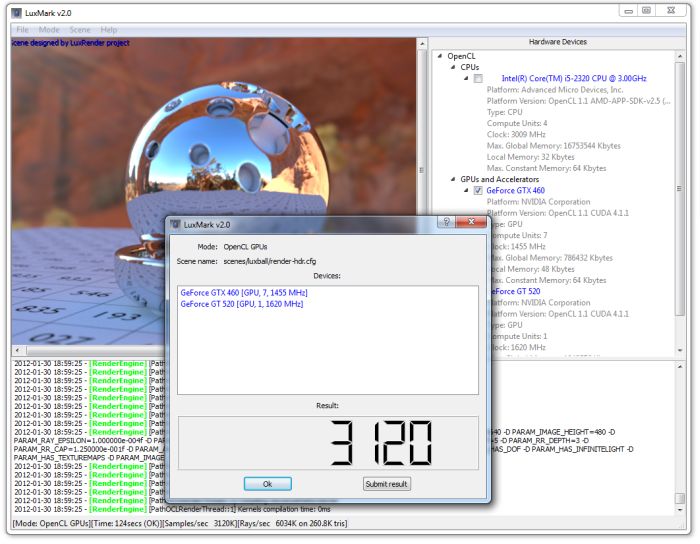Screen dimensions: 700x544
Task: Close the LuxMark main window
Action: click(x=671, y=11)
